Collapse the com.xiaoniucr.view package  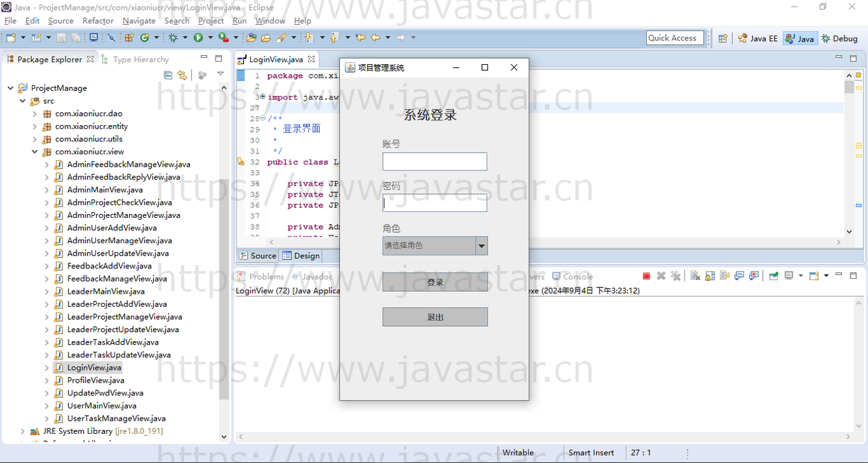click(35, 152)
